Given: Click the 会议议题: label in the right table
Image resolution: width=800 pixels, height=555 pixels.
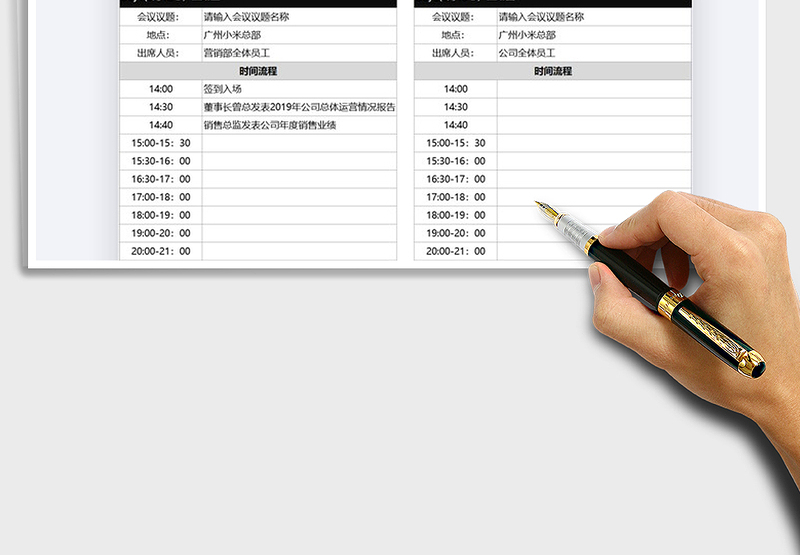Looking at the screenshot, I should [x=453, y=17].
